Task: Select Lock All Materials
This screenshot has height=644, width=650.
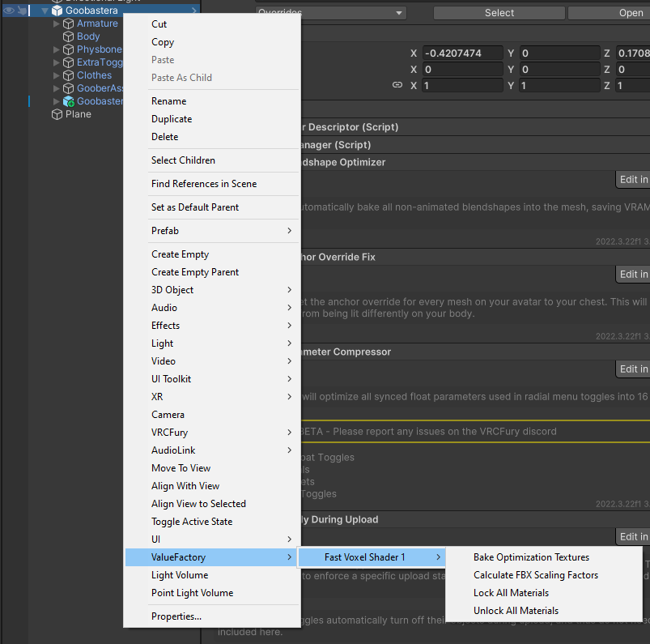Action: pos(511,593)
